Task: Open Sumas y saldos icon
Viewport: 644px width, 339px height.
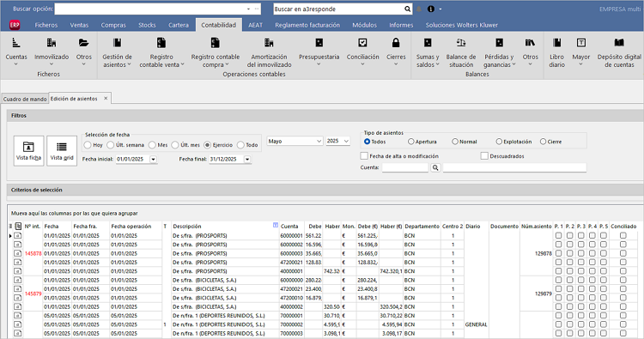Action: click(x=428, y=43)
